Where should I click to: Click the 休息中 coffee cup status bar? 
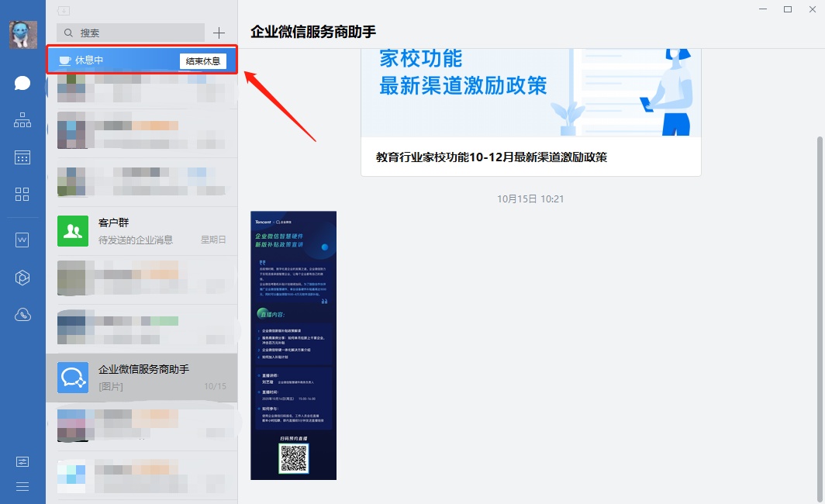pyautogui.click(x=109, y=60)
